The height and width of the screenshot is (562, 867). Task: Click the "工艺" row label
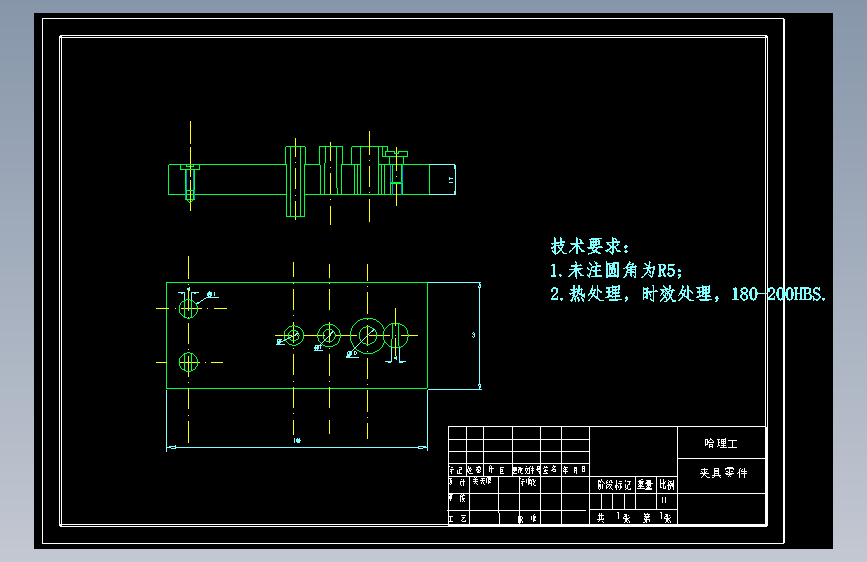457,518
